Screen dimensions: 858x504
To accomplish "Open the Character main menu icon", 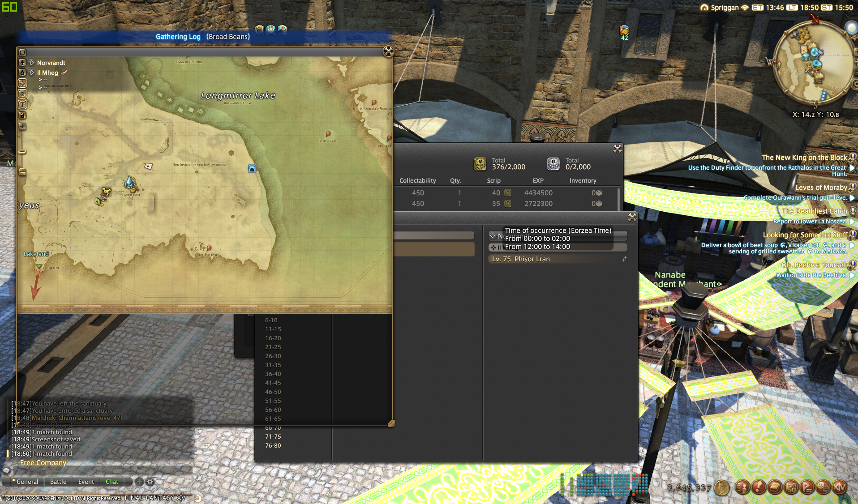I will [742, 487].
